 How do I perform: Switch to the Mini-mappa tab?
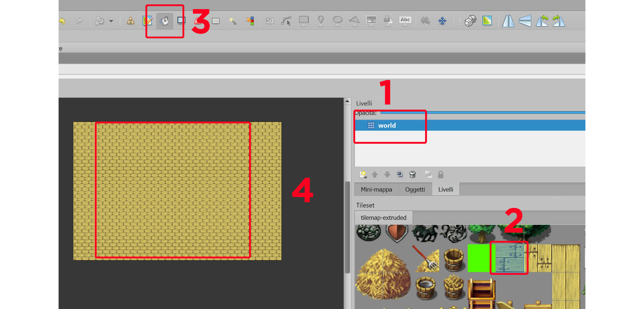coord(376,189)
